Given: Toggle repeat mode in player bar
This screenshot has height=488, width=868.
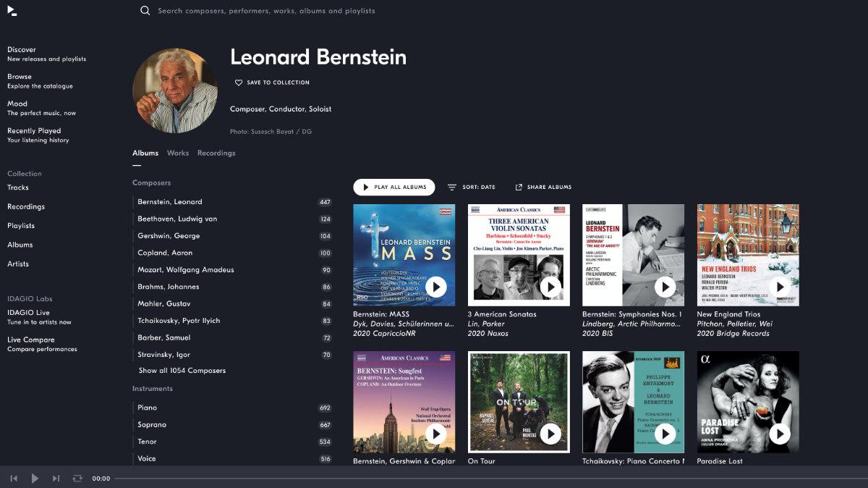Looking at the screenshot, I should (x=77, y=479).
